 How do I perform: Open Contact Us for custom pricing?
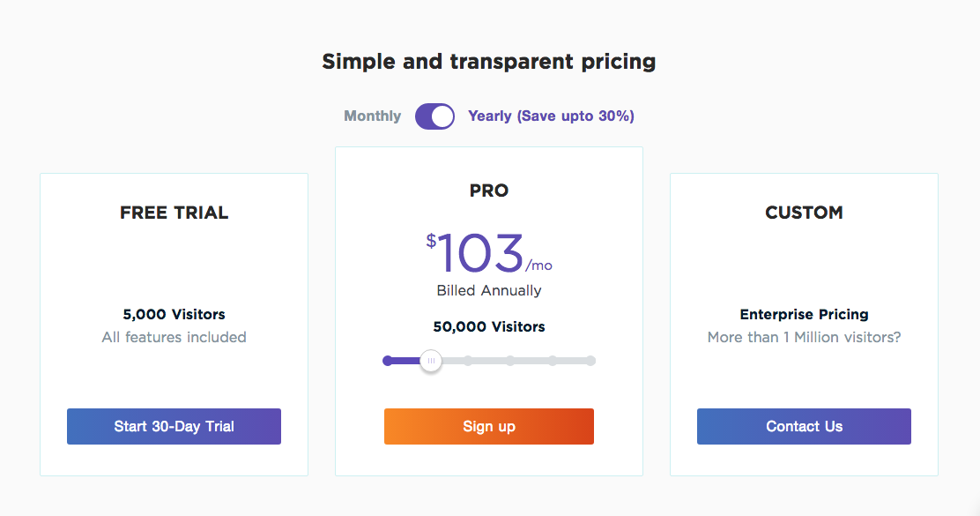click(x=804, y=427)
